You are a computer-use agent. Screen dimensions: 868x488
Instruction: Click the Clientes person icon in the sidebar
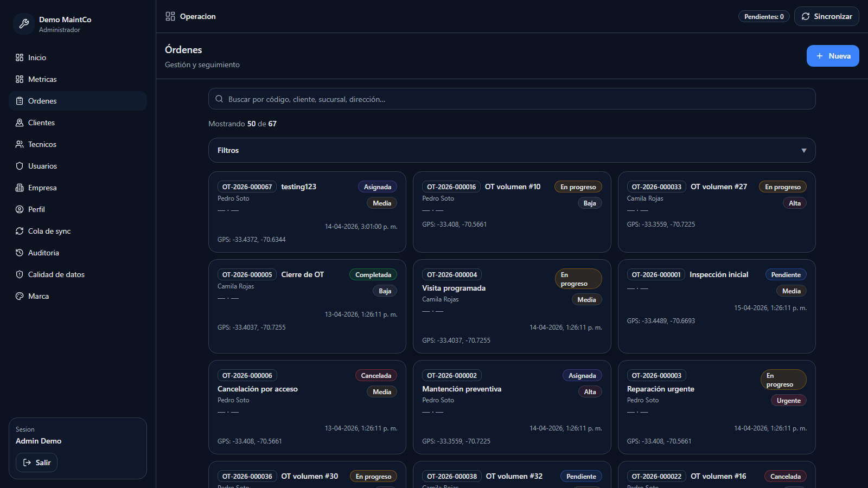pos(20,123)
